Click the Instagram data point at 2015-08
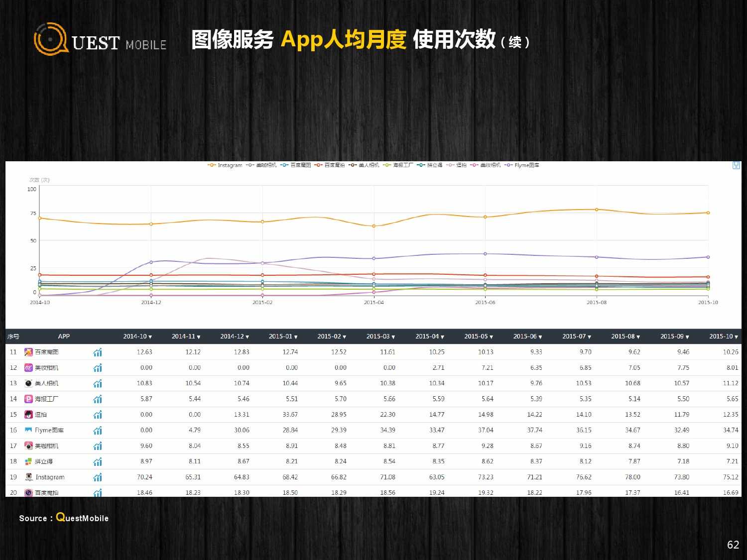Viewport: 747px width, 560px height. tap(597, 210)
